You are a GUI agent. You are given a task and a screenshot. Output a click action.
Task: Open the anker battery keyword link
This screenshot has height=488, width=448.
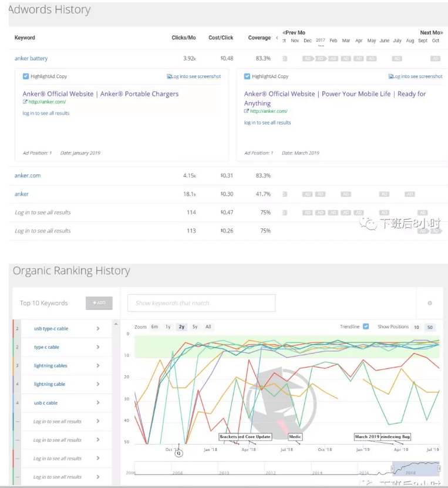31,59
